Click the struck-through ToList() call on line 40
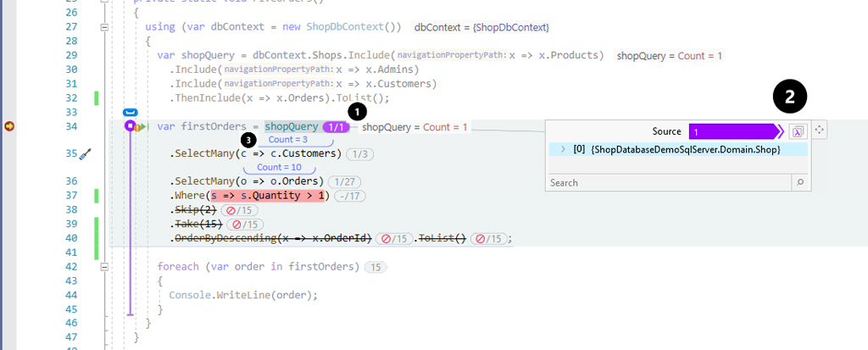The height and width of the screenshot is (350, 868). coord(442,239)
